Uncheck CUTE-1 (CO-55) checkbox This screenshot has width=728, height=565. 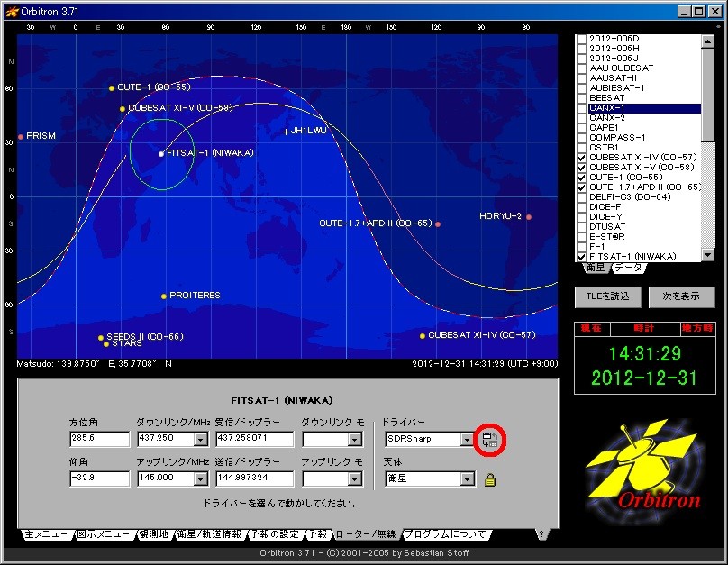[x=581, y=178]
